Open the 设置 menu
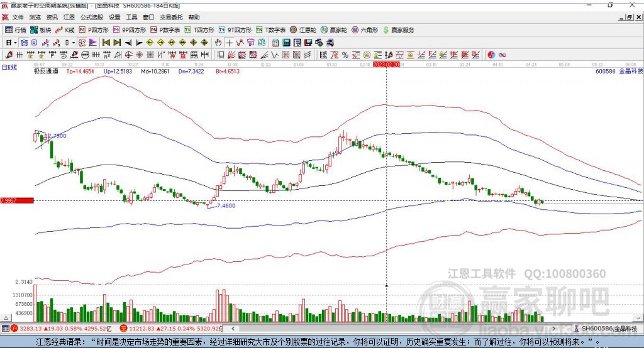Viewport: 644px width, 348px height. coord(114,17)
